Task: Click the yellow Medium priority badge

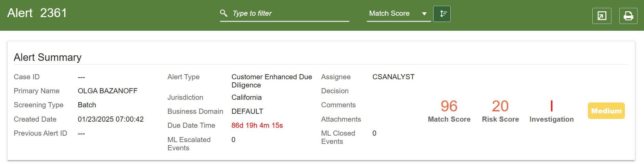Action: coord(606,111)
